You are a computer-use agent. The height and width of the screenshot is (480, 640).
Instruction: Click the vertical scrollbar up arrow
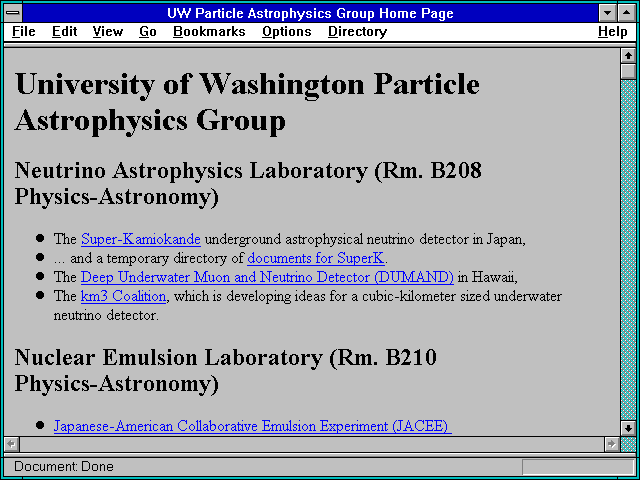point(628,56)
